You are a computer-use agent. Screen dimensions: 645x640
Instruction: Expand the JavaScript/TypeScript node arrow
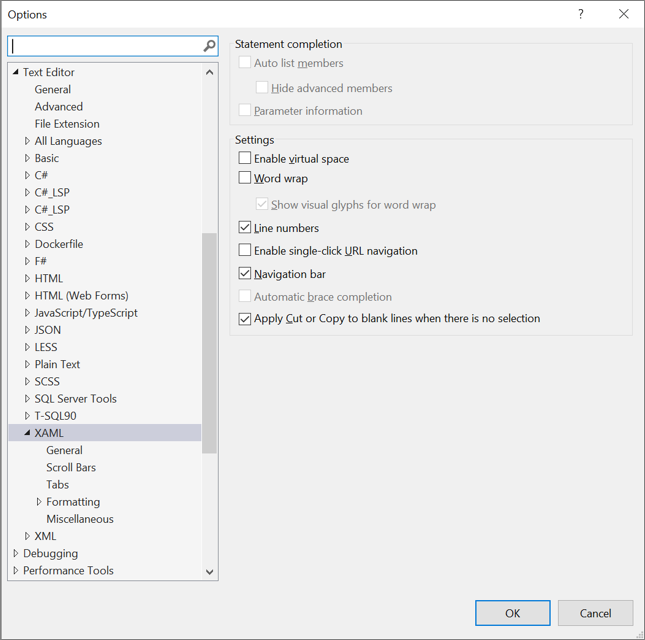pos(27,313)
